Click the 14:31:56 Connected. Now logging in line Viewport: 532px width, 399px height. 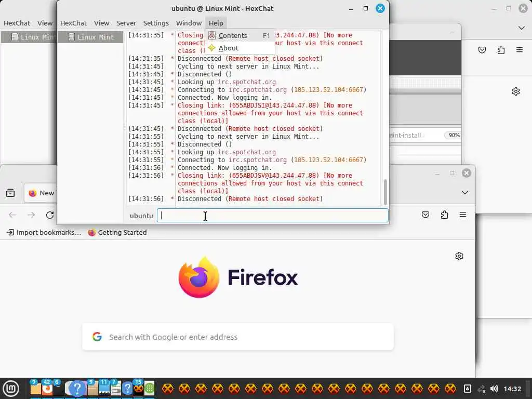click(x=224, y=168)
